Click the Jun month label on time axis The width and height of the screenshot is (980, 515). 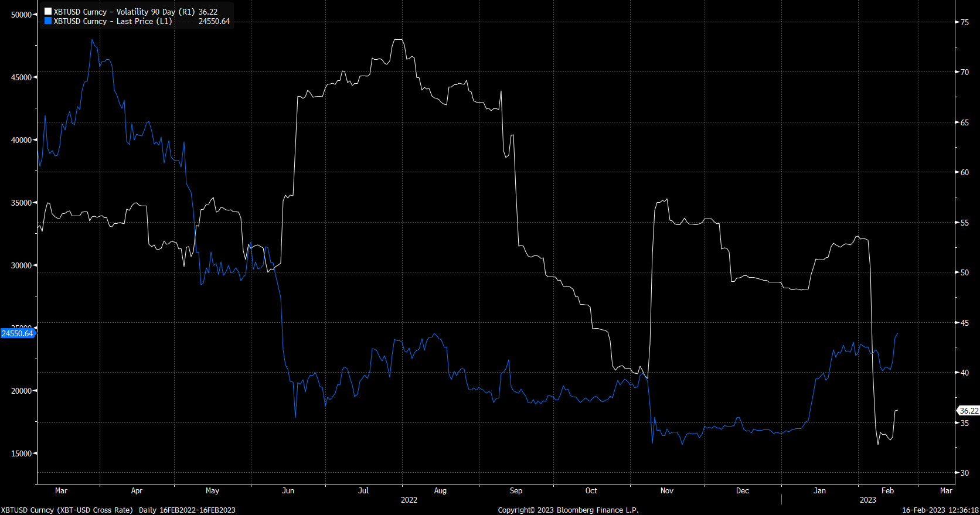pos(288,491)
